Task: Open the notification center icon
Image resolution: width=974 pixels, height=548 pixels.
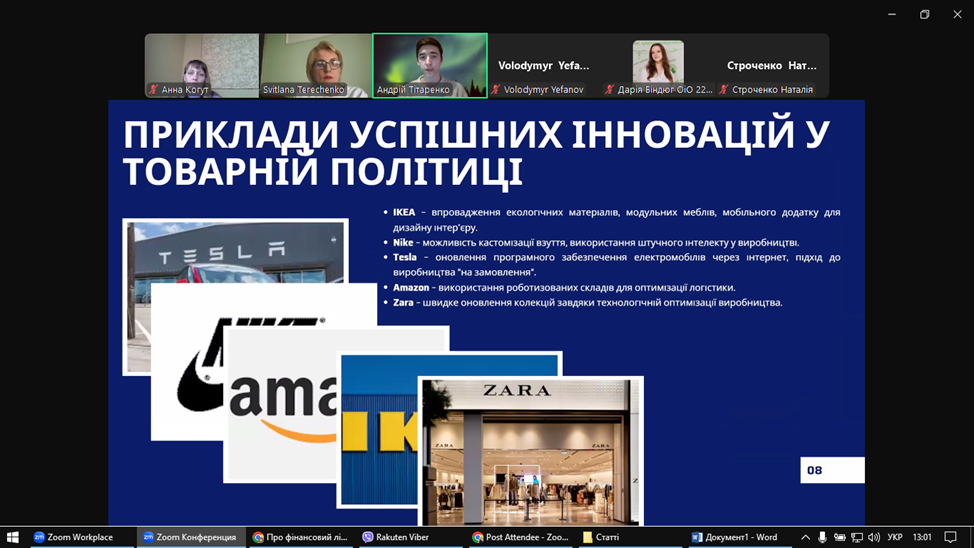Action: (950, 537)
